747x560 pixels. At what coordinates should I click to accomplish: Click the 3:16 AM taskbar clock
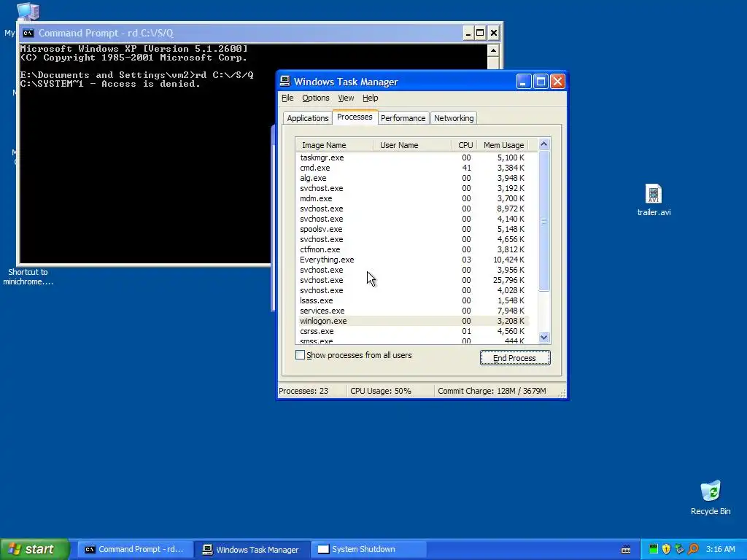tap(720, 549)
